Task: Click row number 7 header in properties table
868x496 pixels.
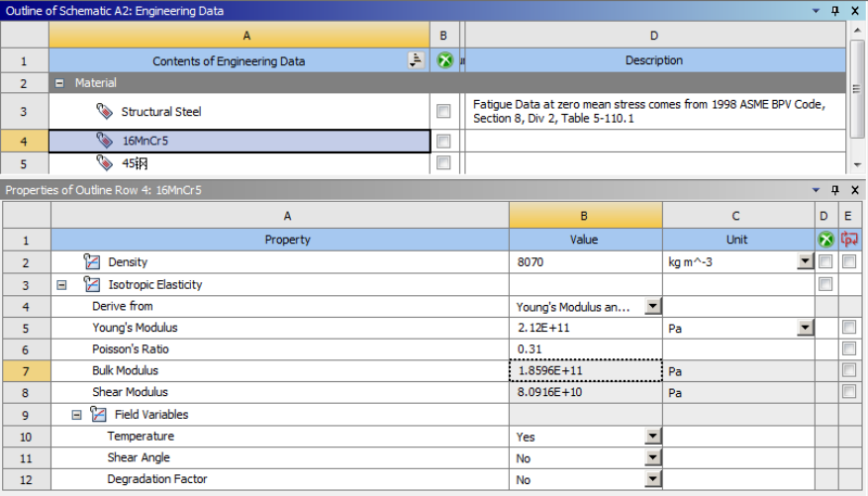Action: coord(26,371)
